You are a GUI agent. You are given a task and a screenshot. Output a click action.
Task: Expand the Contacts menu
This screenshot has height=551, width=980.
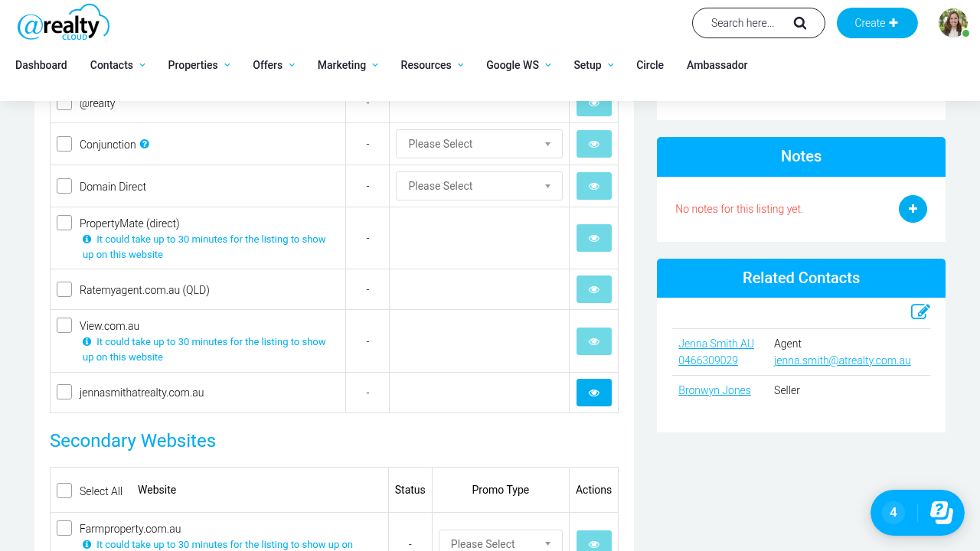pyautogui.click(x=117, y=65)
